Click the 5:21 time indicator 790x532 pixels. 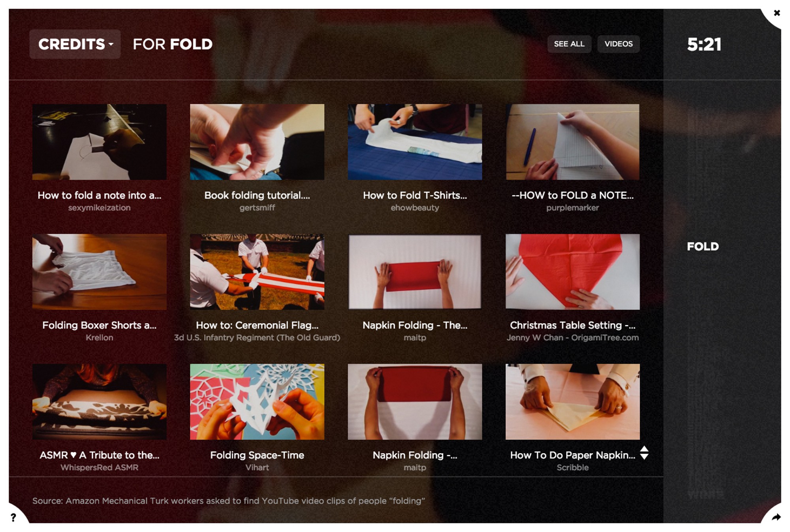pos(704,44)
